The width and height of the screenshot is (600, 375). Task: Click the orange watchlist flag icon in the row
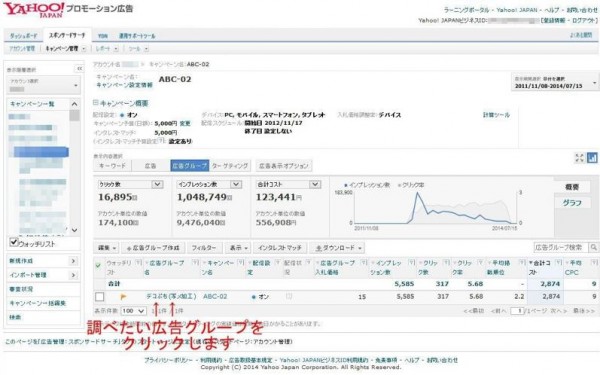pos(123,297)
